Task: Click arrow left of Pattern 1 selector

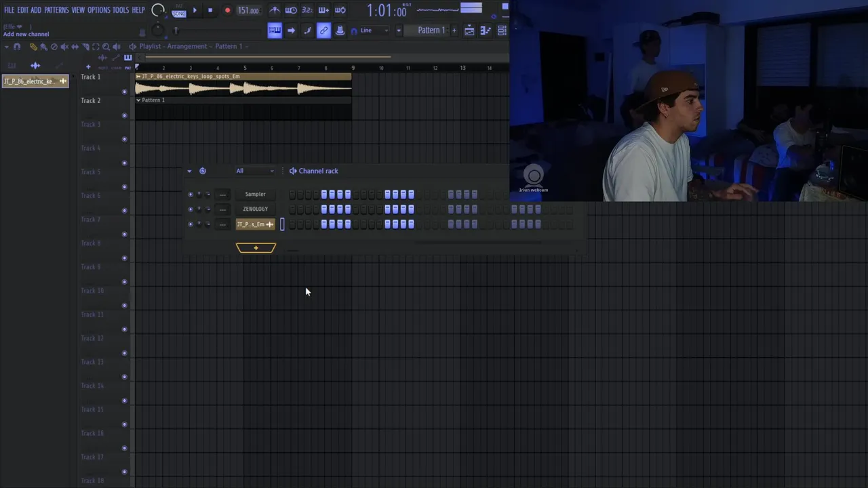Action: (x=399, y=30)
